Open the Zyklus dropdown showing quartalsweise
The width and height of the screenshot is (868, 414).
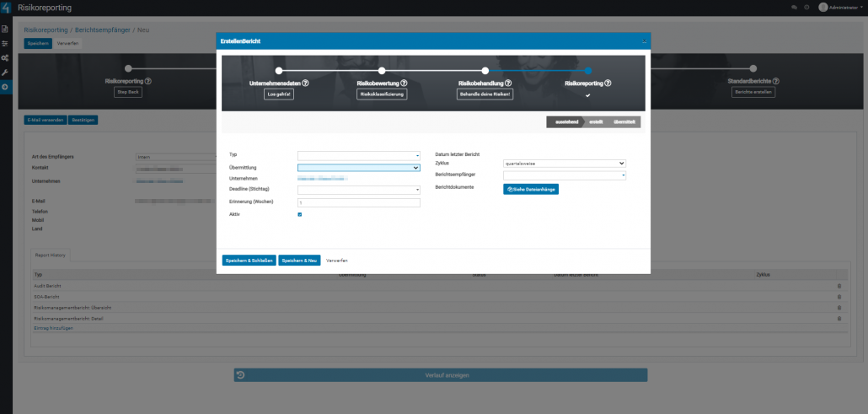[564, 164]
